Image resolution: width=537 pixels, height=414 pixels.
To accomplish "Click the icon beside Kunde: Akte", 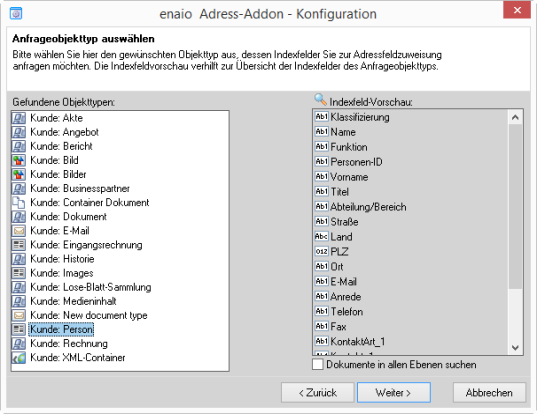I will point(19,118).
